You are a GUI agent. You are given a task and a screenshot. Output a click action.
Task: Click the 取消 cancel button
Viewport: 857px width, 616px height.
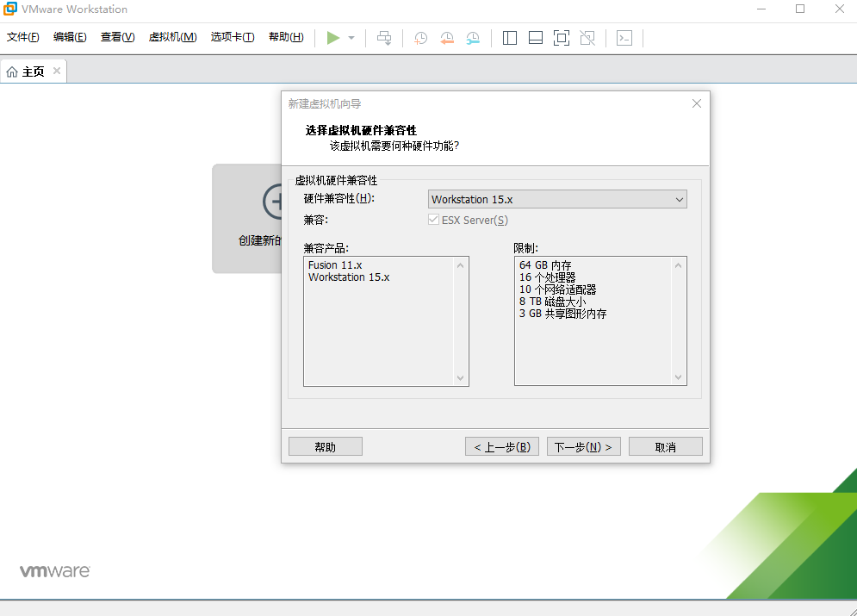[x=665, y=446]
